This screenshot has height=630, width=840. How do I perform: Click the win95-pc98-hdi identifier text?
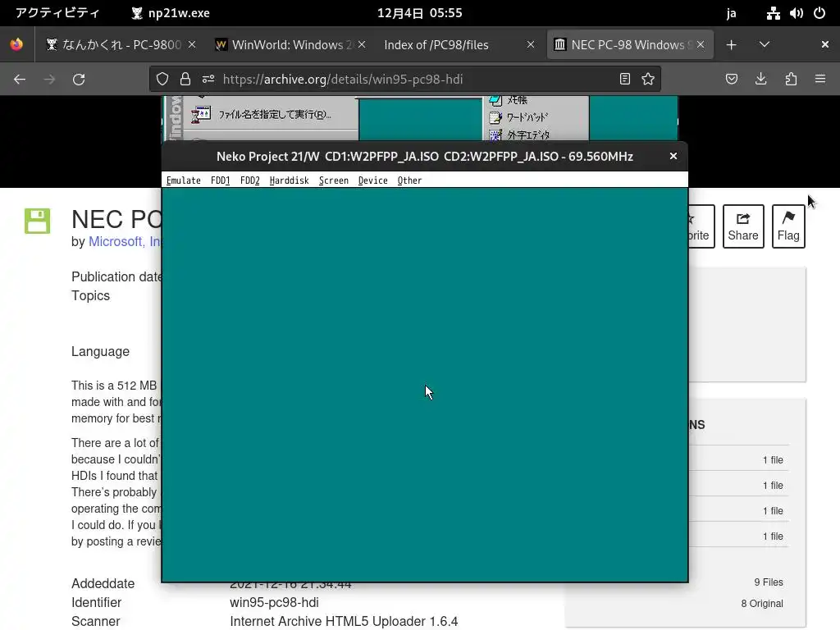pyautogui.click(x=274, y=602)
